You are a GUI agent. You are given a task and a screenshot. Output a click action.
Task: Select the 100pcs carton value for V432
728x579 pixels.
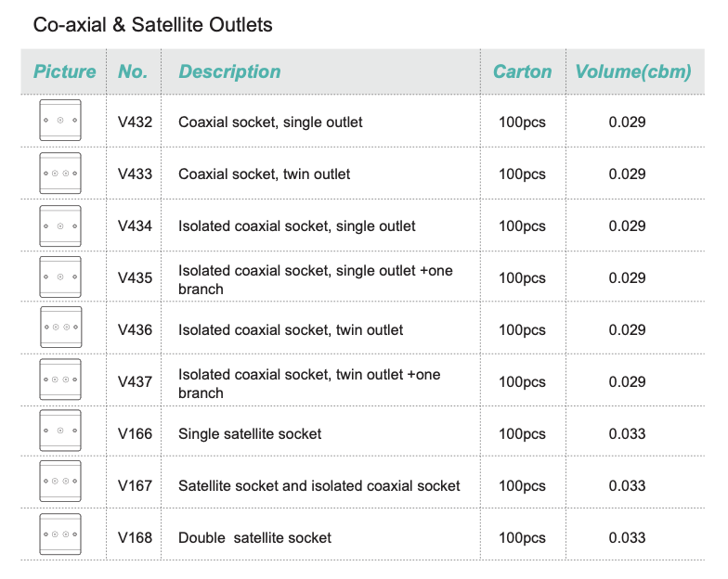click(x=522, y=122)
